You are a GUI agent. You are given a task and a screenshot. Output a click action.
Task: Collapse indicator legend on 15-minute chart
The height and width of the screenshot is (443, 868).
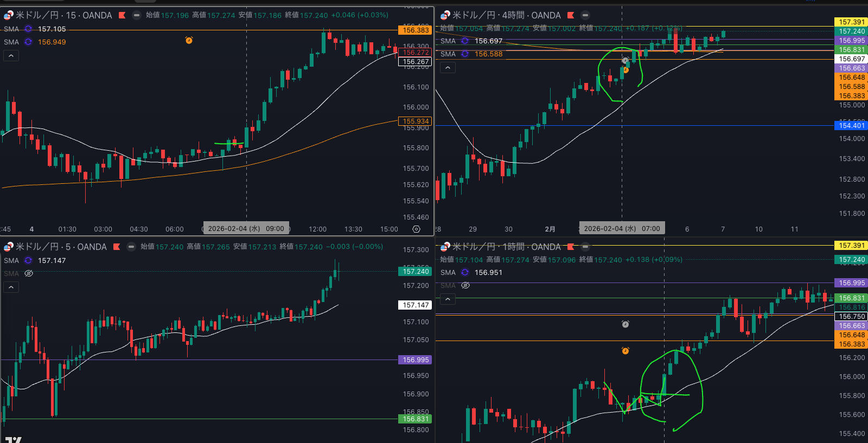(x=11, y=55)
